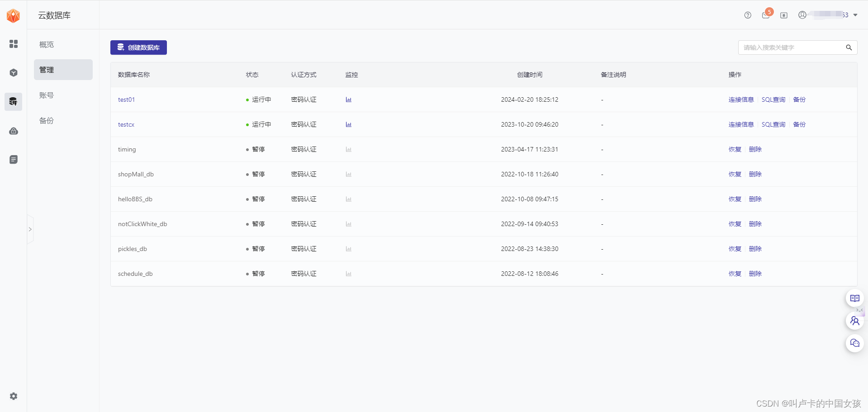The width and height of the screenshot is (868, 412).
Task: Click the search keyword input field
Action: click(x=792, y=47)
